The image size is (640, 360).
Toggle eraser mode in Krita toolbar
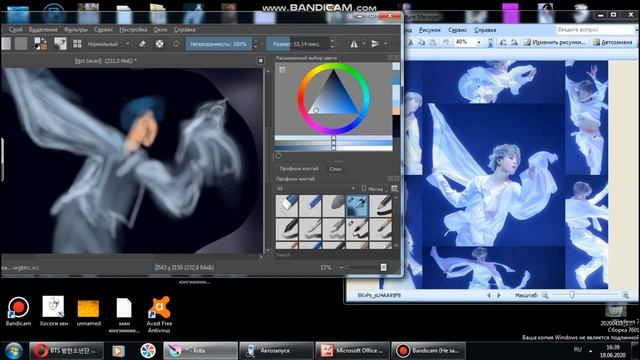(142, 44)
